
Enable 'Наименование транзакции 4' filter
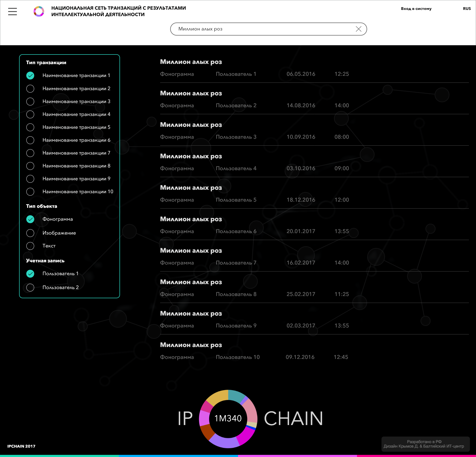pyautogui.click(x=30, y=114)
